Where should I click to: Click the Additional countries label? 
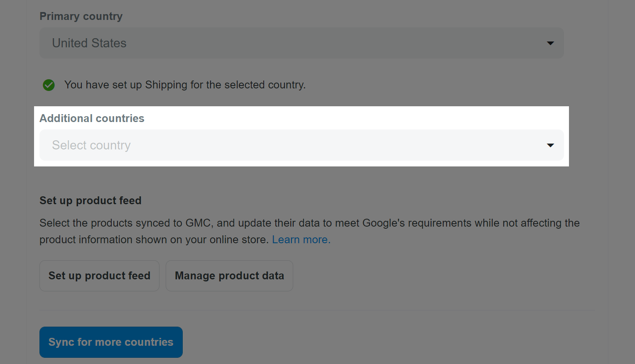[x=92, y=118]
